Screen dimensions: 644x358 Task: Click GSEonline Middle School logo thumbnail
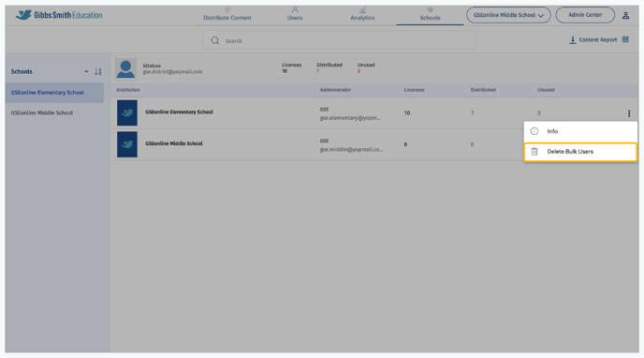click(127, 144)
